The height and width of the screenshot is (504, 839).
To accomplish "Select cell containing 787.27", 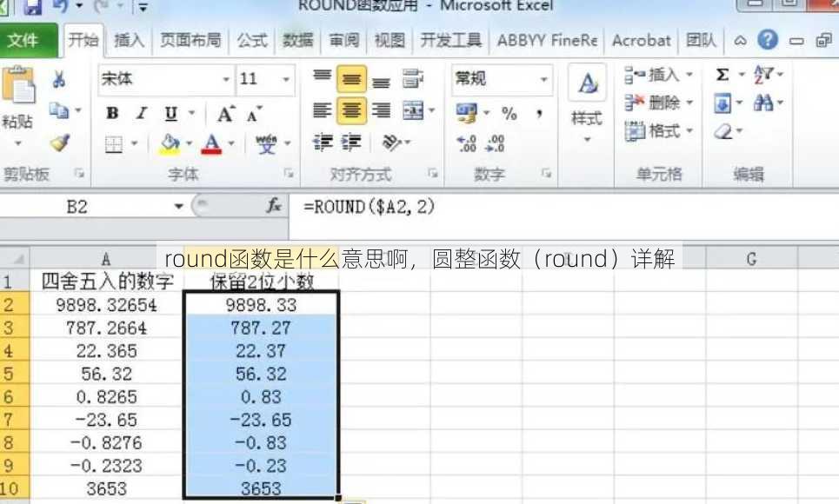I will tap(261, 328).
